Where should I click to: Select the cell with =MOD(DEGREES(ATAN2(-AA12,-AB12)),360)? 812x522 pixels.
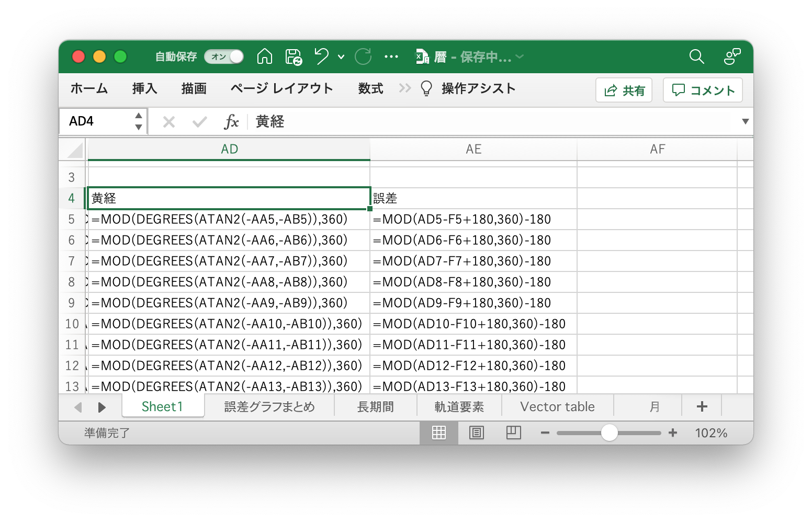[229, 366]
